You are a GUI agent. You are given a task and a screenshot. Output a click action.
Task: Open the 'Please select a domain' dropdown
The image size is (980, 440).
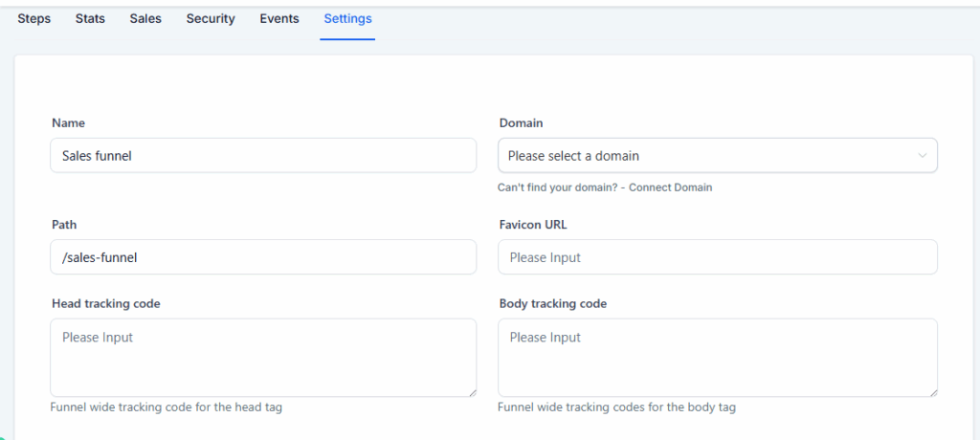(708, 156)
